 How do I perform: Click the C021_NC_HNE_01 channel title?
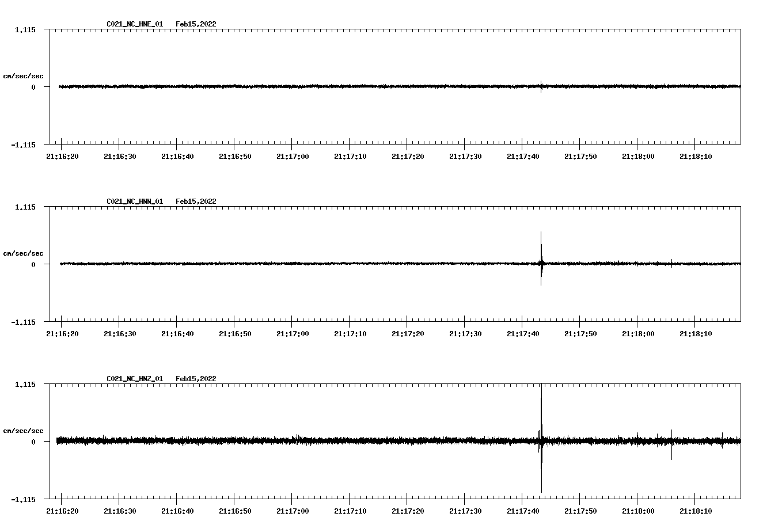tap(135, 24)
